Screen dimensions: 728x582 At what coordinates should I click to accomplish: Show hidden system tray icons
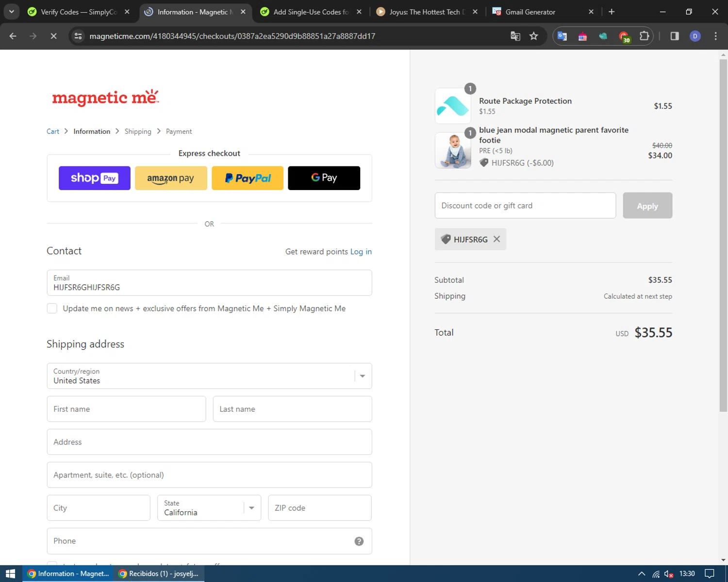[x=642, y=574]
